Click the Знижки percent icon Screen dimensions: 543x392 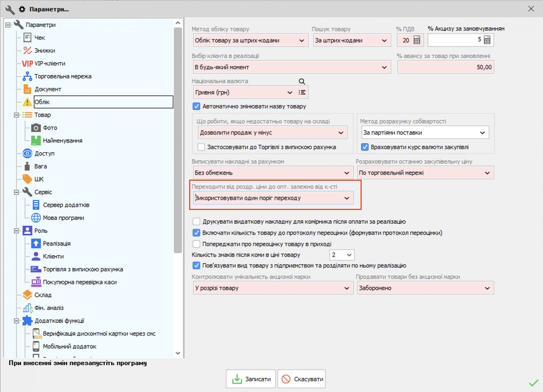pos(27,51)
